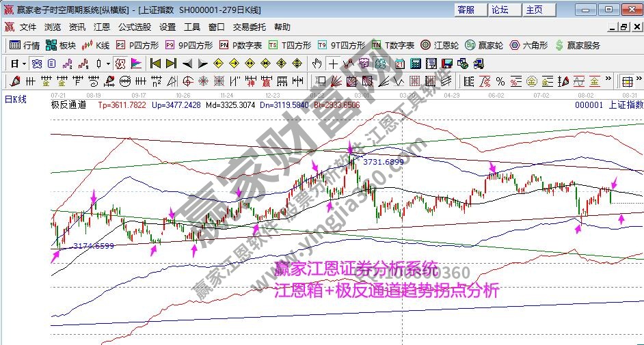Viewport: 644px width, 345px height.
Task: Open the 交易委托 menu
Action: pos(249,27)
